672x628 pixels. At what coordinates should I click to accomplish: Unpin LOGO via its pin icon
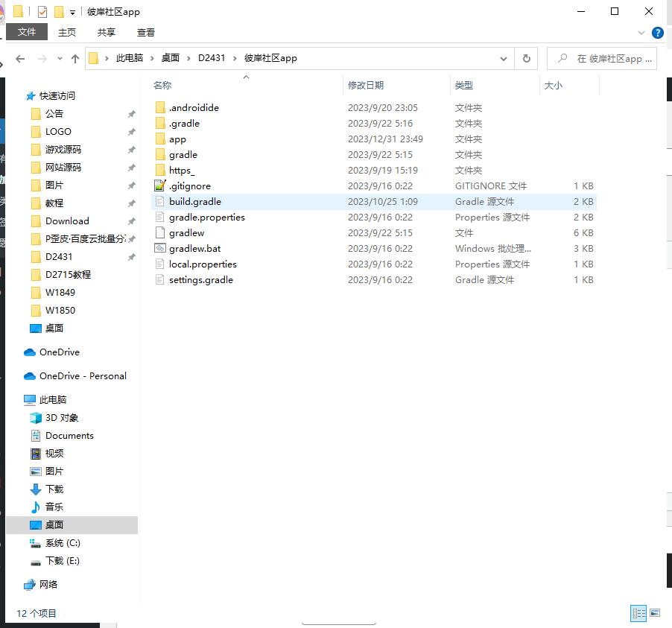(x=132, y=132)
